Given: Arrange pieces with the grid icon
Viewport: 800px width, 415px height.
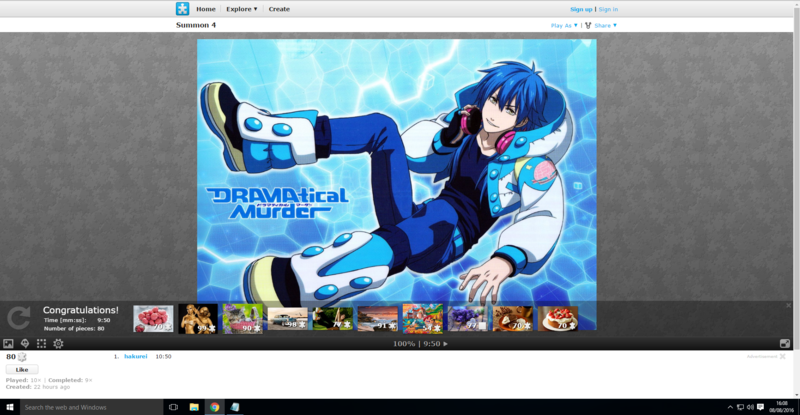Looking at the screenshot, I should (41, 344).
